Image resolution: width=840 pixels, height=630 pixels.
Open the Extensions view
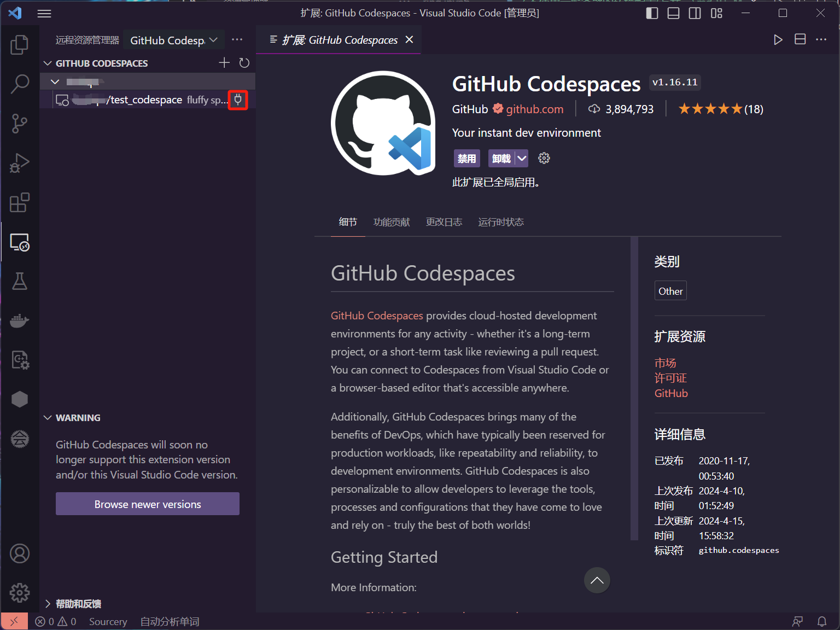(x=20, y=203)
